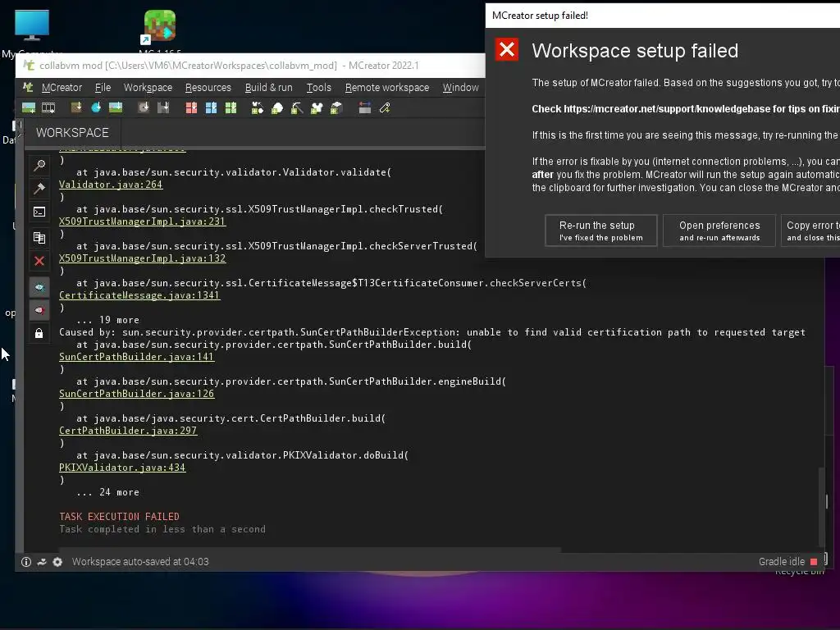Viewport: 840px width, 630px height.
Task: Click the red-blue arrow icon in the toolbar
Action: (365, 108)
